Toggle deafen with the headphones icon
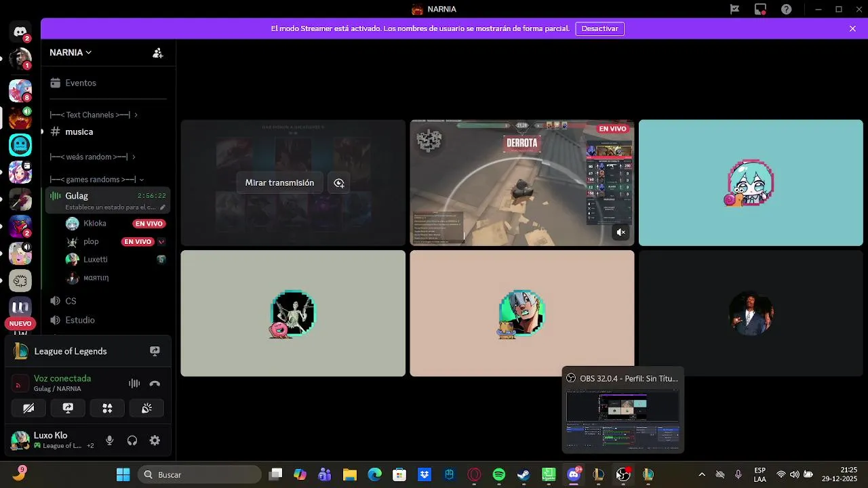Viewport: 868px width, 488px height. 132,441
